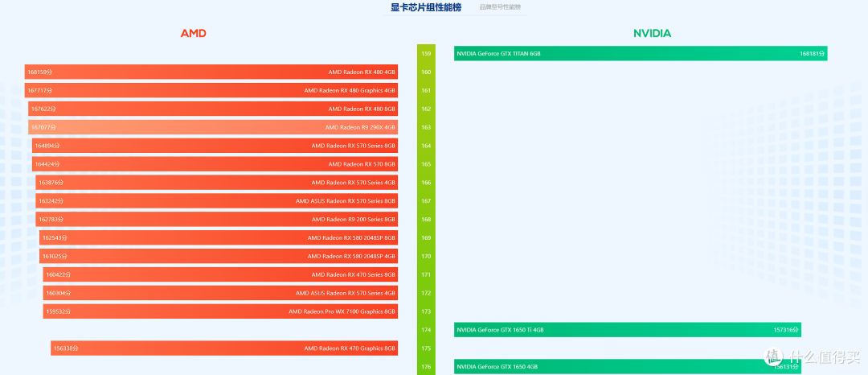Click the 值 watermark logo icon

coord(774,356)
